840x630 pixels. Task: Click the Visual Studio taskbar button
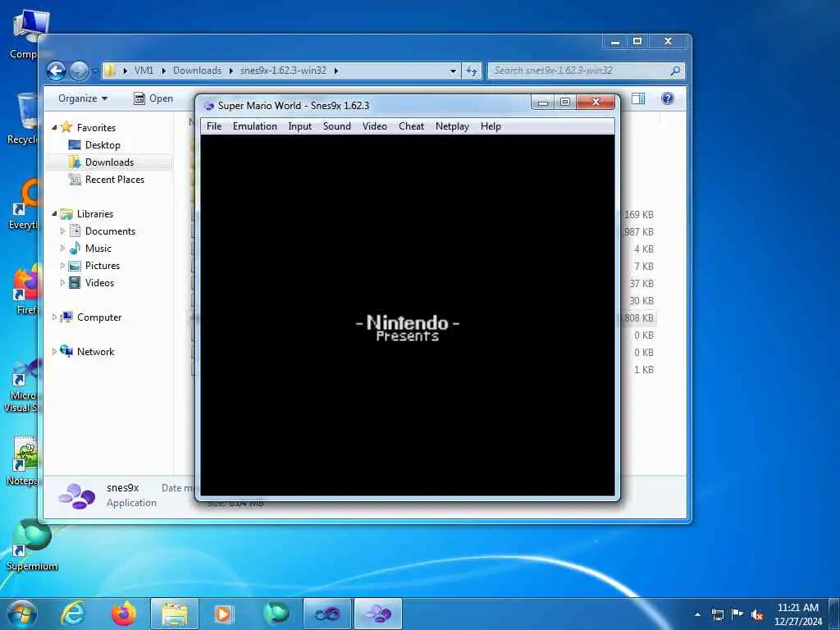(x=327, y=614)
